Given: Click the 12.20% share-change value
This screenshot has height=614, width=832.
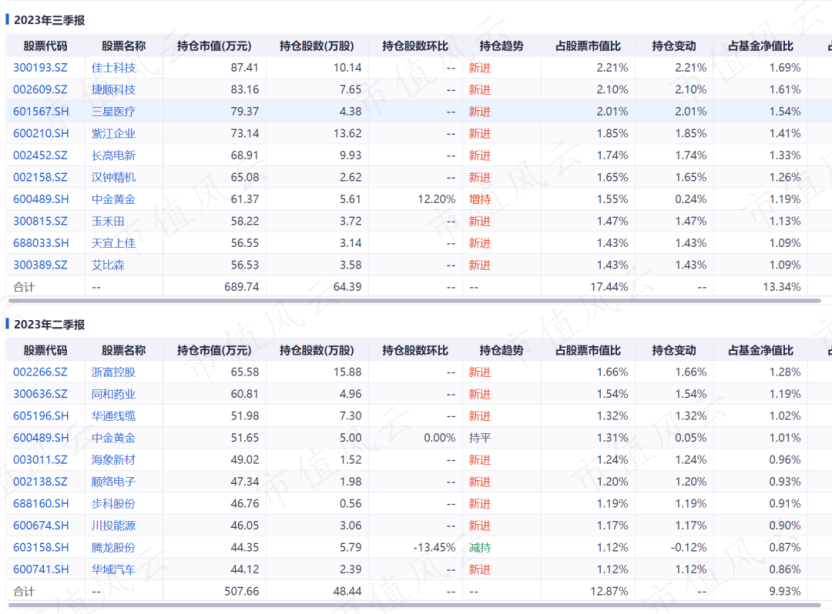Looking at the screenshot, I should point(437,199).
